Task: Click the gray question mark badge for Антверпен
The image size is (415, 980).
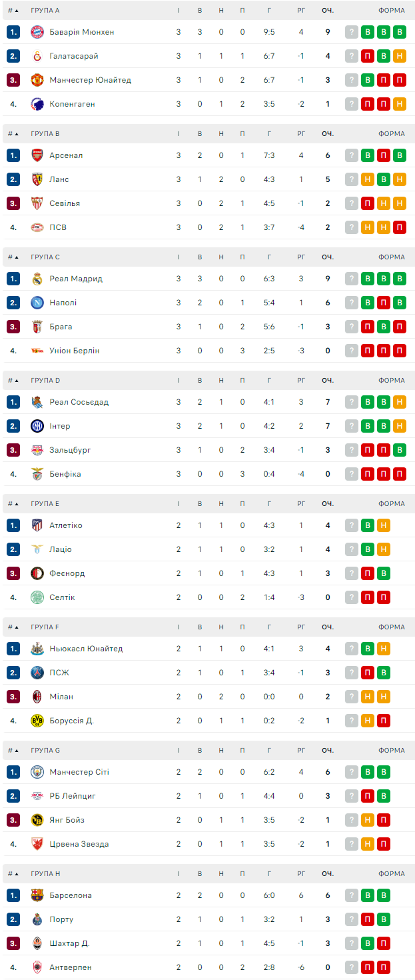Action: click(352, 967)
